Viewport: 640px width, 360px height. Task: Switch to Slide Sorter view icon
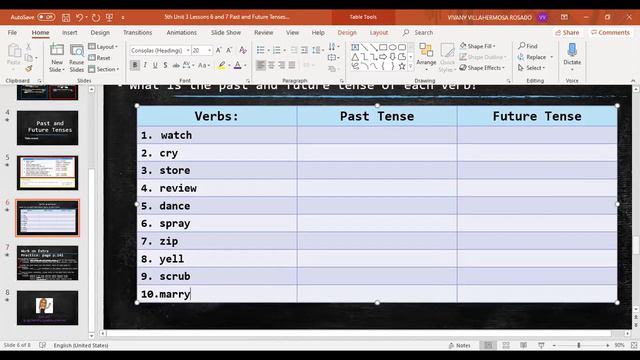coord(506,345)
